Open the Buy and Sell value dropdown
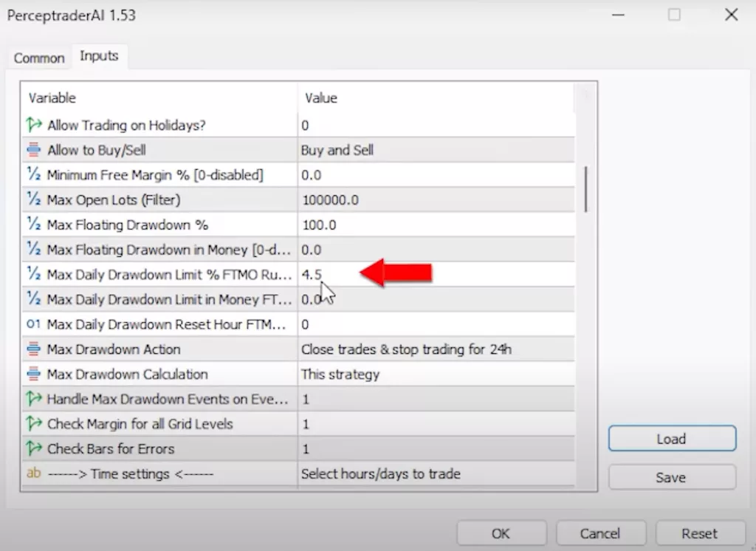The width and height of the screenshot is (756, 551). pyautogui.click(x=436, y=150)
